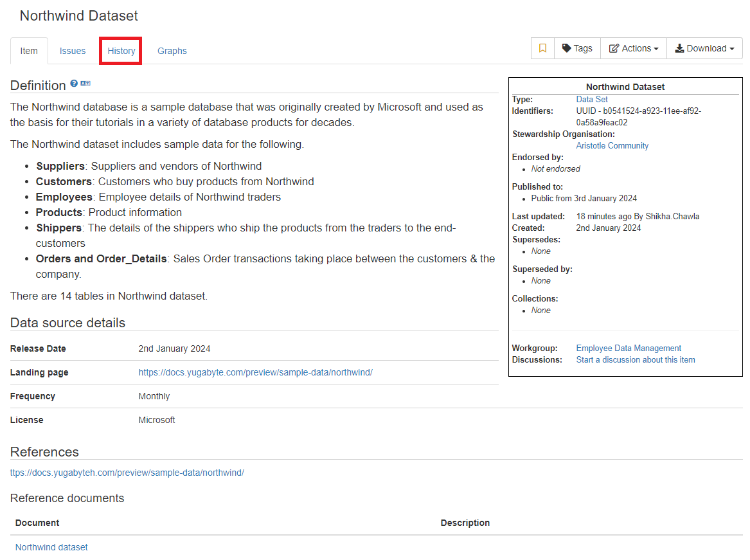
Task: Open the Employee Data Management workgroup
Action: pos(629,348)
